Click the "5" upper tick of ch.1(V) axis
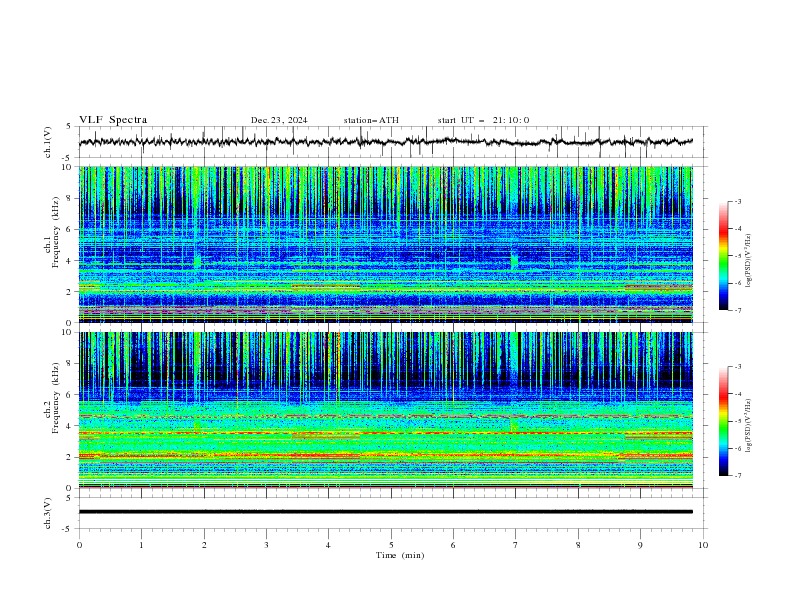The height and width of the screenshot is (612, 792). click(69, 127)
